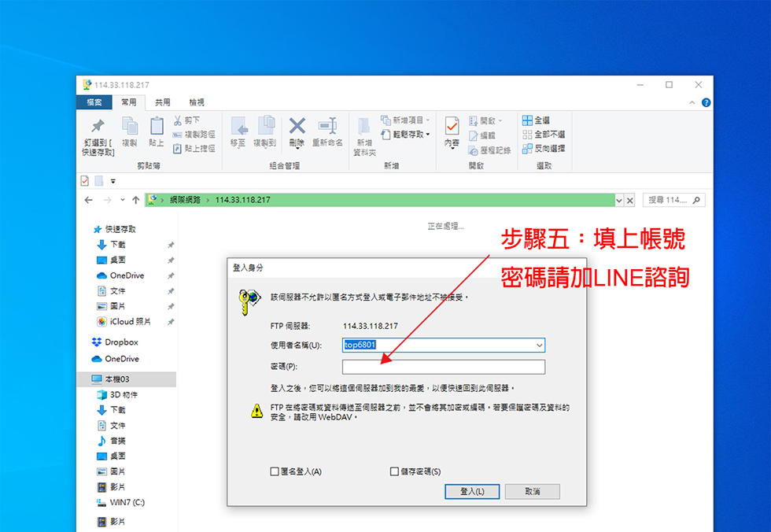This screenshot has width=771, height=532.
Task: Click the Select All (全選) icon
Action: click(527, 120)
